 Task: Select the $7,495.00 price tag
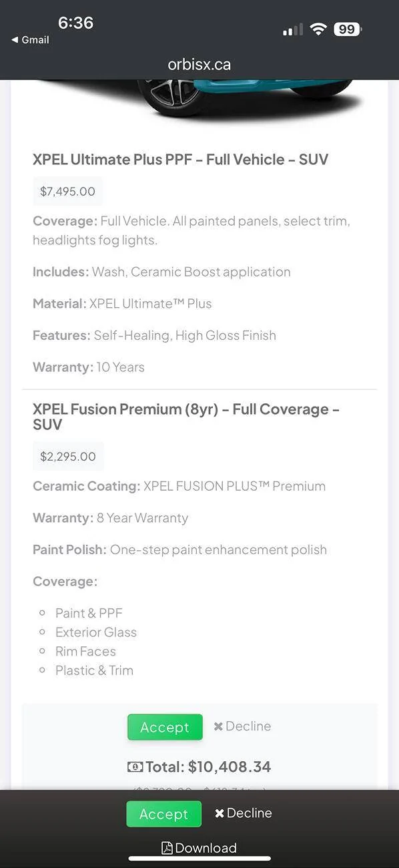tap(67, 192)
